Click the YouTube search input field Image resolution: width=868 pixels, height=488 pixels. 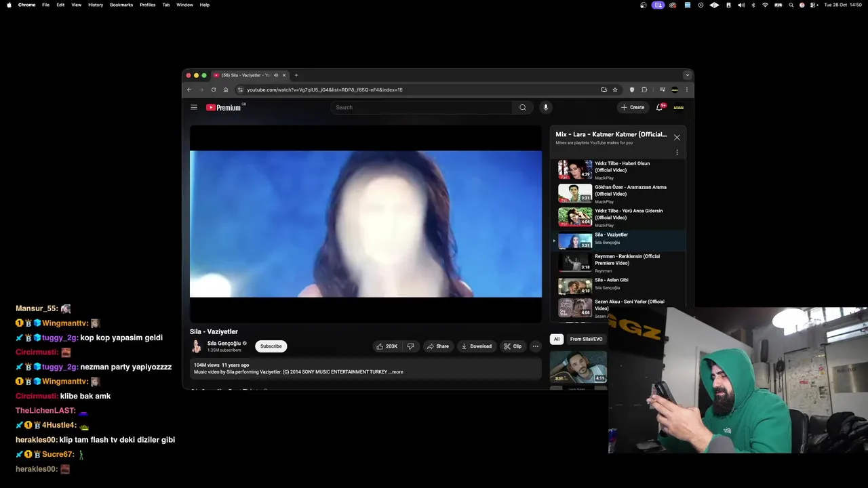coord(422,107)
